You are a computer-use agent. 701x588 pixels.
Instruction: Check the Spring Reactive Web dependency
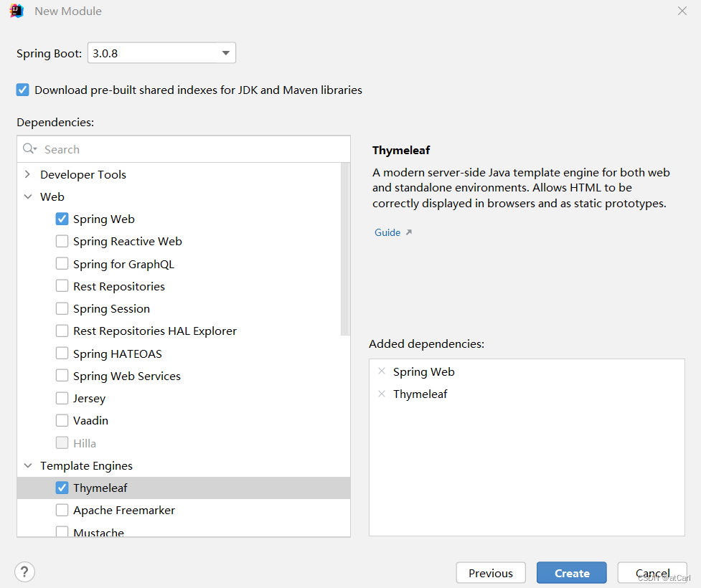point(62,241)
